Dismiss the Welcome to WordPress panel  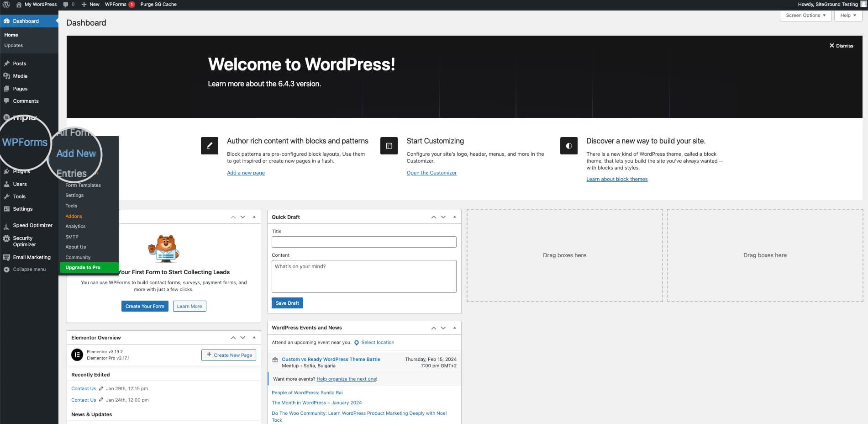[841, 46]
